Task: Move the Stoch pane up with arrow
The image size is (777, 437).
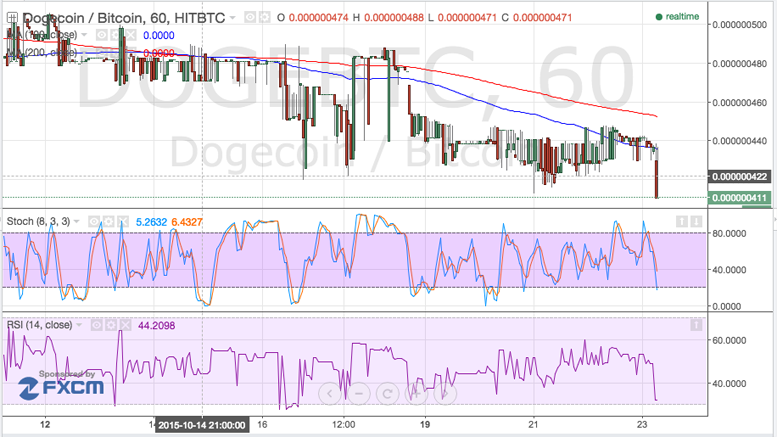Action: (x=682, y=221)
